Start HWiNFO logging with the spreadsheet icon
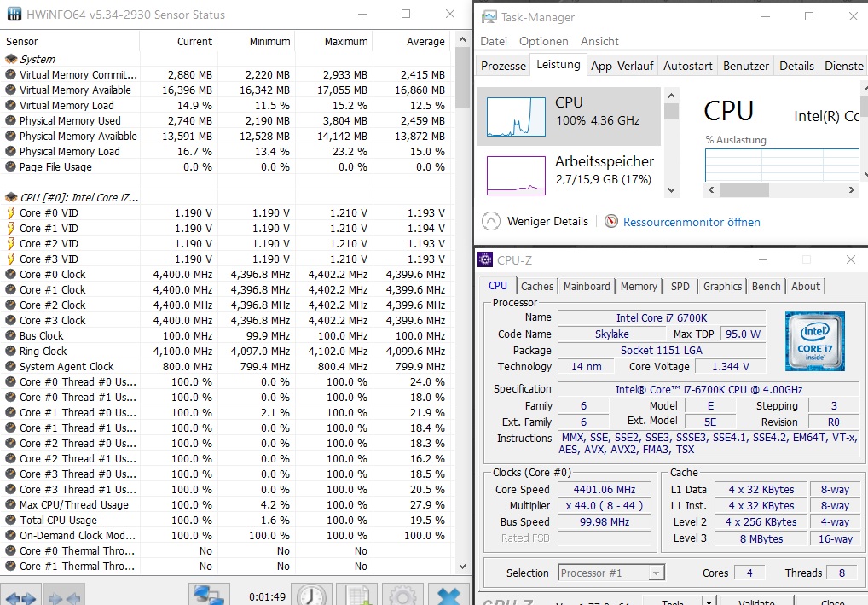Image resolution: width=868 pixels, height=605 pixels. click(x=357, y=596)
